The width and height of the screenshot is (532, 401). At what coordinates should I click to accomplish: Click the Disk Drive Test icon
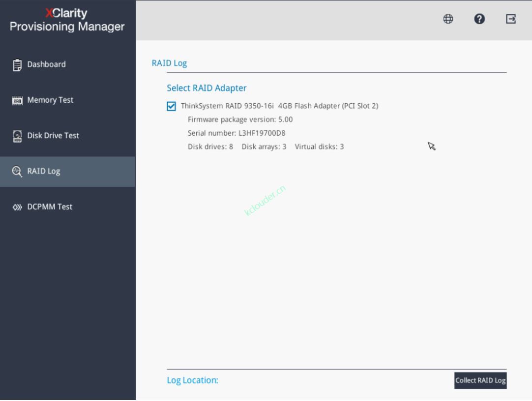click(17, 136)
